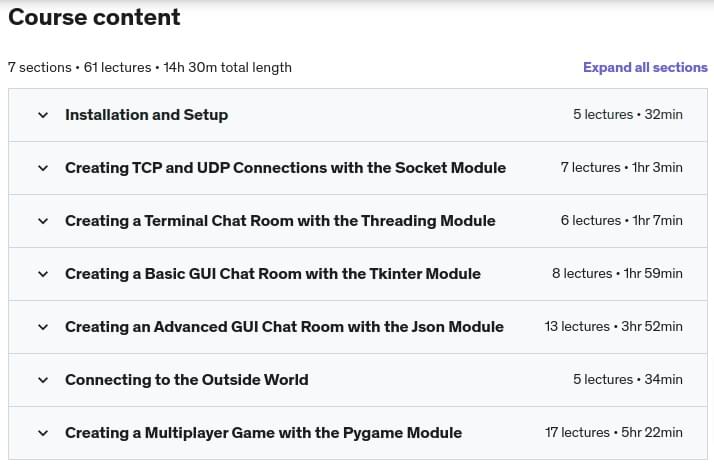This screenshot has height=464, width=714.
Task: Click chevron next to Terminal Chat Room section
Action: pyautogui.click(x=42, y=221)
